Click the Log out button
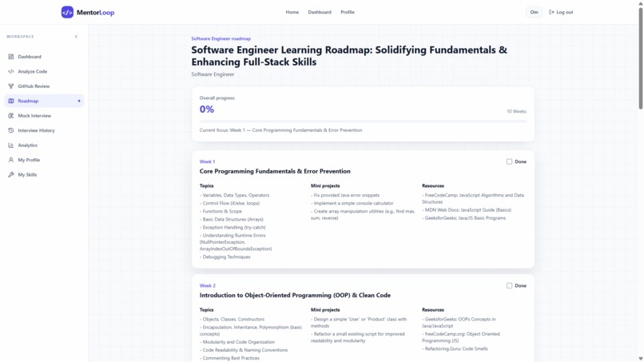Viewport: 644px width, 362px height. click(x=561, y=12)
